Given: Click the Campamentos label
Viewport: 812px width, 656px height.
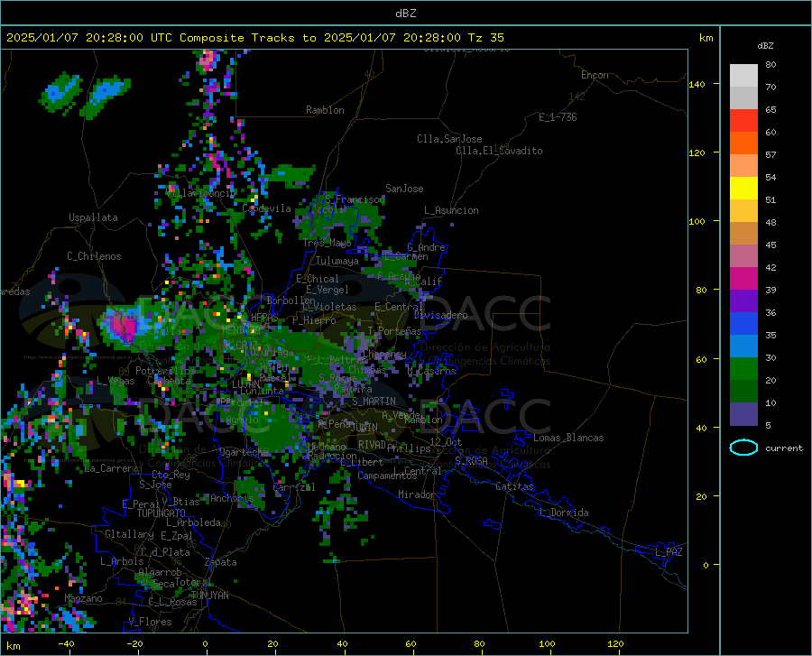Looking at the screenshot, I should coord(387,476).
